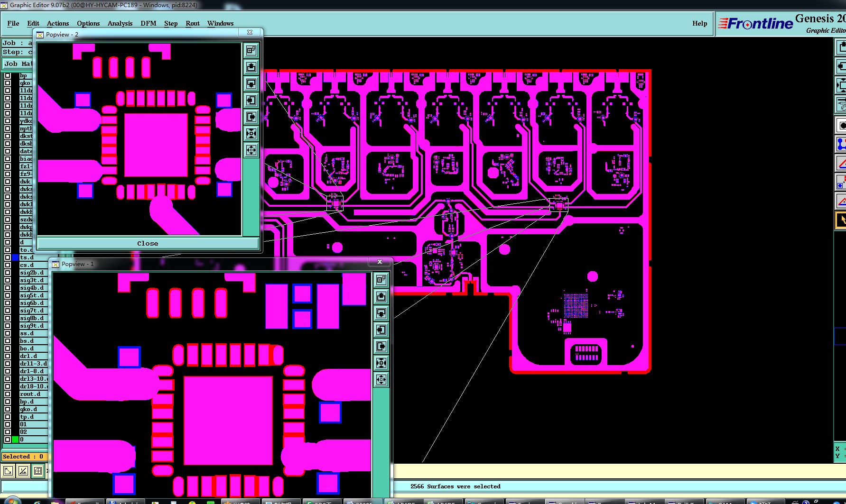Screen dimensions: 846x504
Task: Zoom in icon in Popview 1
Action: (381, 363)
